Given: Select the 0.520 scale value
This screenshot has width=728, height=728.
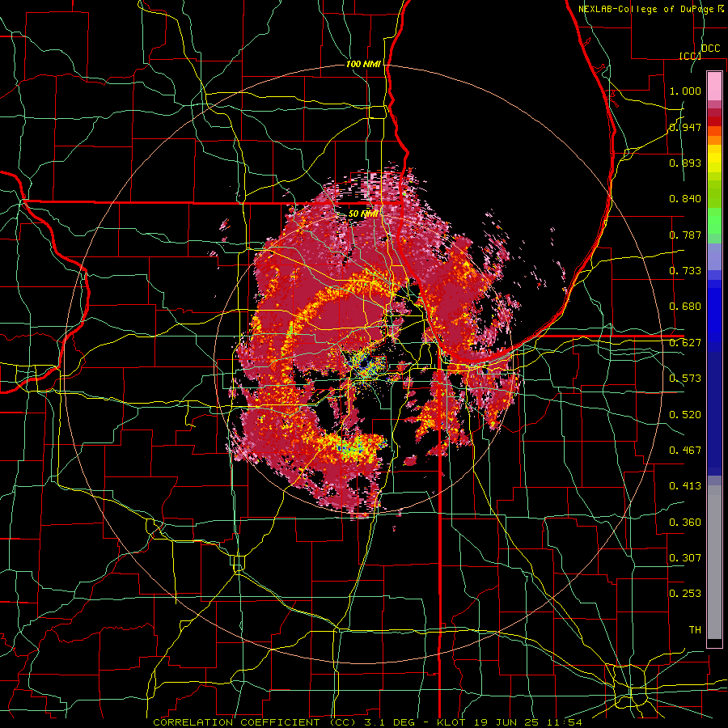Looking at the screenshot, I should point(685,415).
